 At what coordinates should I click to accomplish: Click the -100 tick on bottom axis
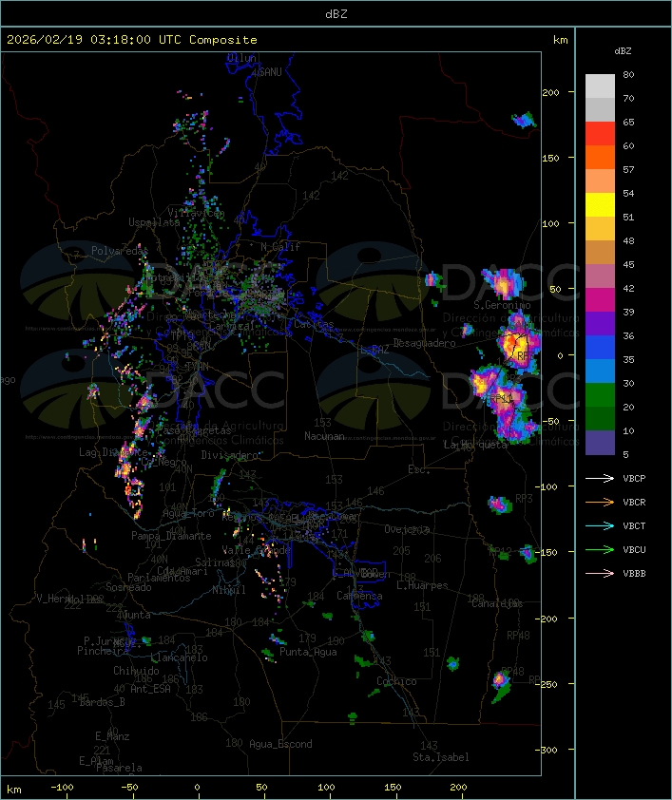(x=62, y=788)
